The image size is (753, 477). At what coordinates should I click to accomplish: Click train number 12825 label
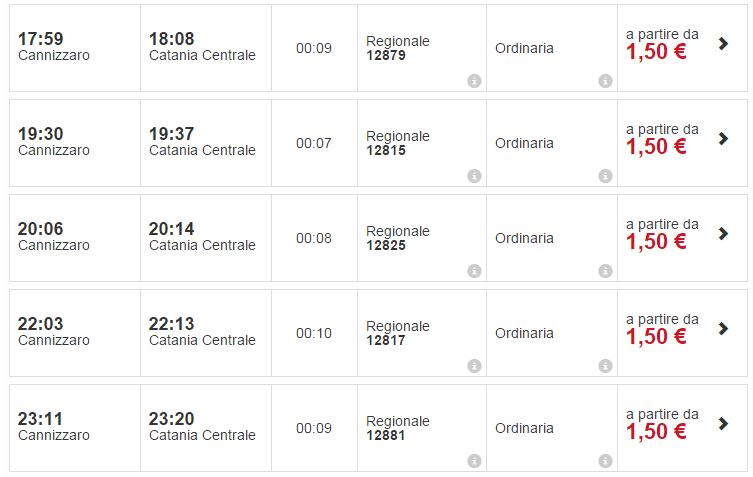pyautogui.click(x=386, y=245)
